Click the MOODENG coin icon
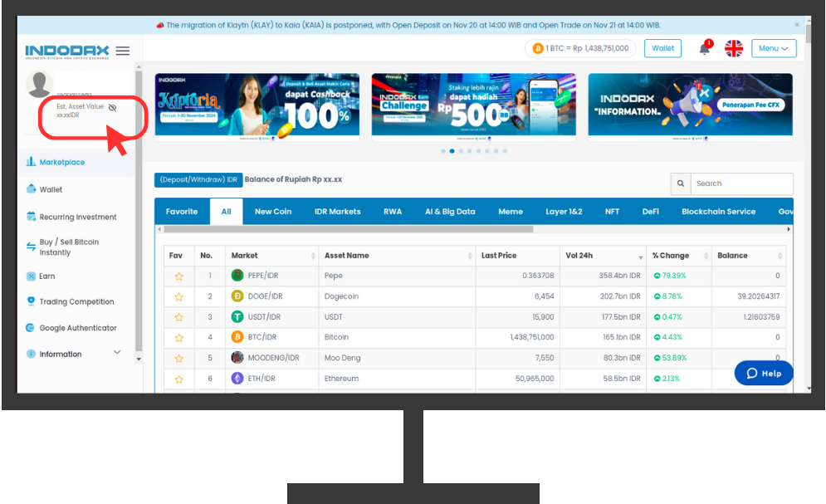 tap(237, 358)
